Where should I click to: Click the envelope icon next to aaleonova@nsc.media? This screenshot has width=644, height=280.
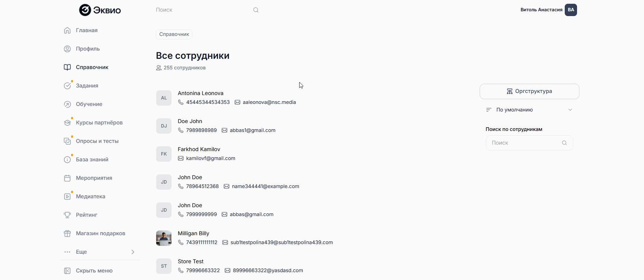click(237, 102)
